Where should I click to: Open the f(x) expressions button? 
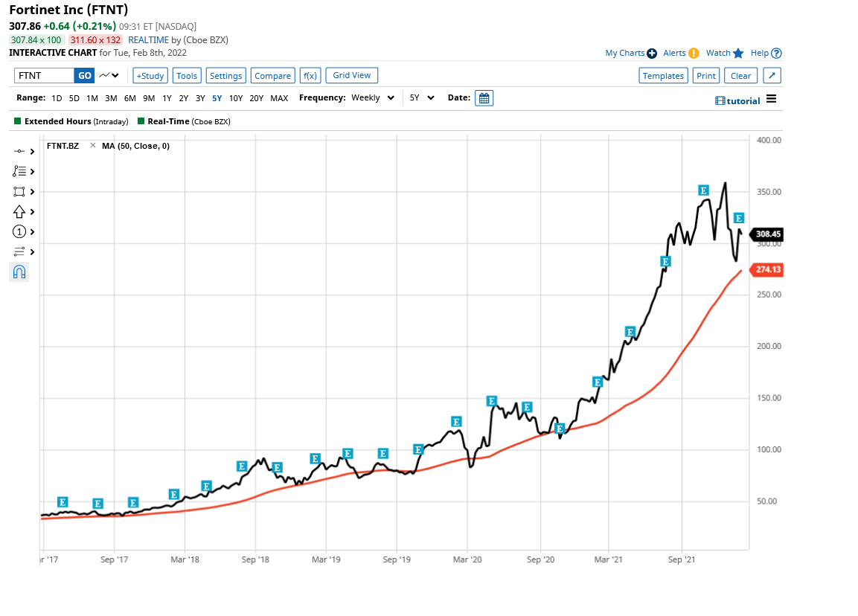click(x=310, y=75)
